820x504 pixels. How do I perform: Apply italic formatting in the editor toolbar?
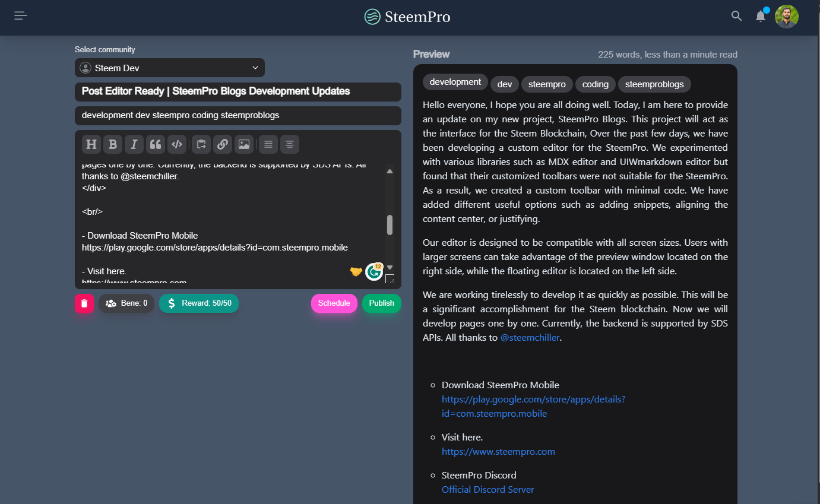(134, 144)
